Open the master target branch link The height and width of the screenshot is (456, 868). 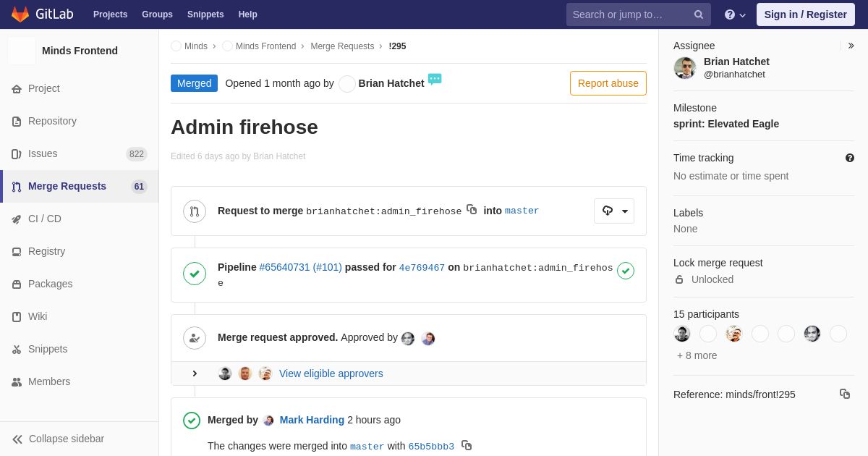(x=522, y=211)
